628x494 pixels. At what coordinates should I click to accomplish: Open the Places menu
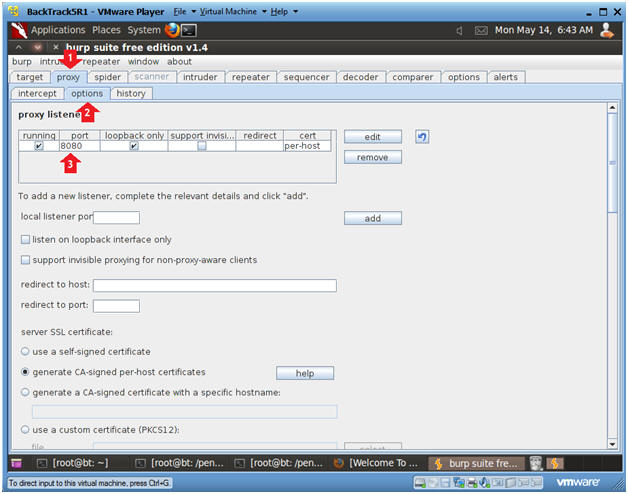106,30
